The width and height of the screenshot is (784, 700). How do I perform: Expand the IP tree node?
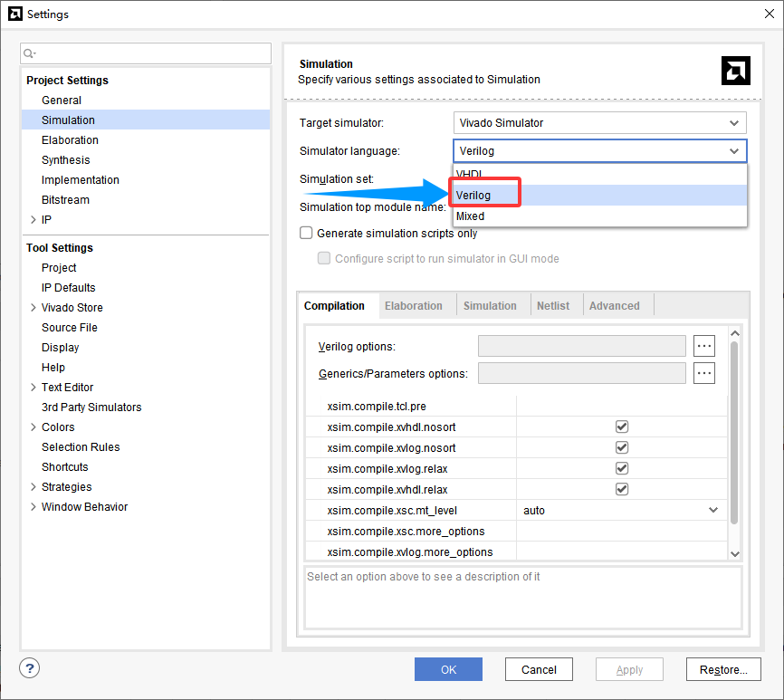coord(33,219)
